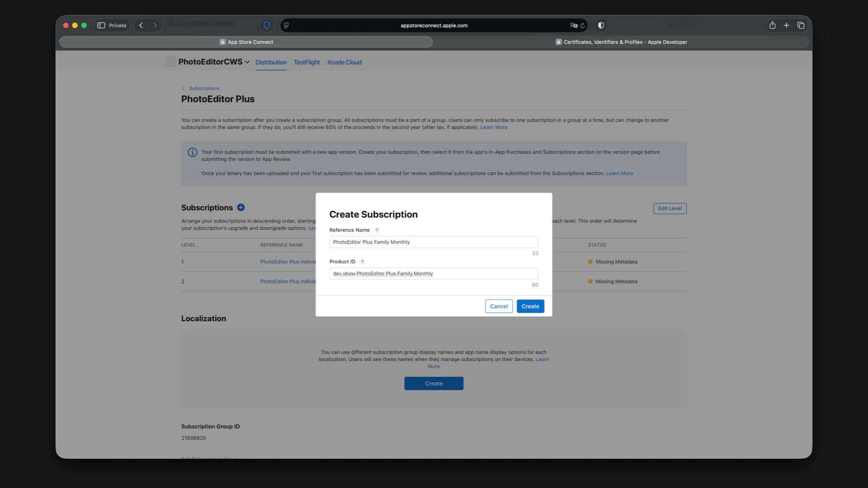Click the browser back arrow
This screenshot has height=488, width=868.
141,25
